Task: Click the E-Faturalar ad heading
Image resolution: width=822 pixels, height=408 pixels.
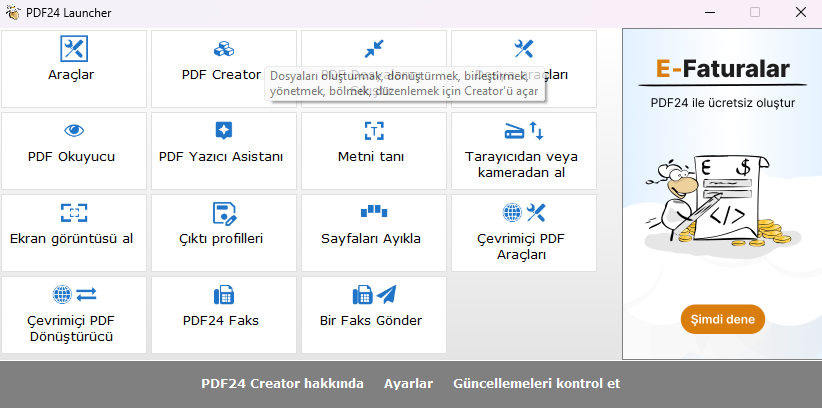Action: 722,69
